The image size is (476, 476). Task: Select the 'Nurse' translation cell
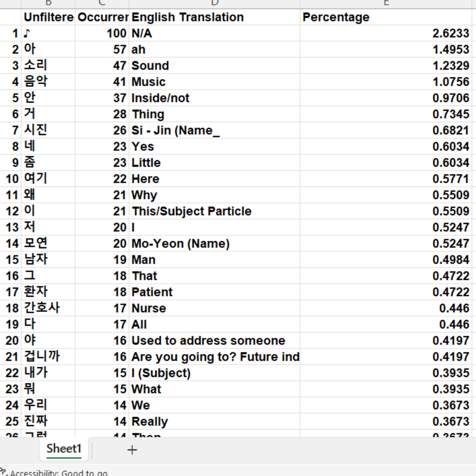click(215, 308)
